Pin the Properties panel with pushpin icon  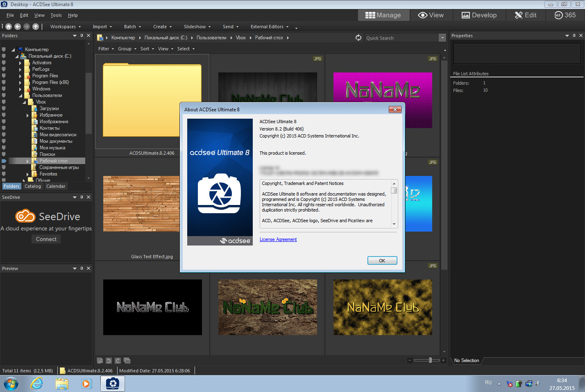(574, 36)
